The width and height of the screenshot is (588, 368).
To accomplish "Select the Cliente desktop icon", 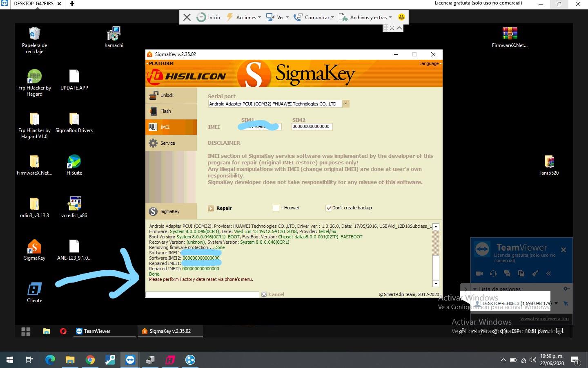I will [34, 293].
